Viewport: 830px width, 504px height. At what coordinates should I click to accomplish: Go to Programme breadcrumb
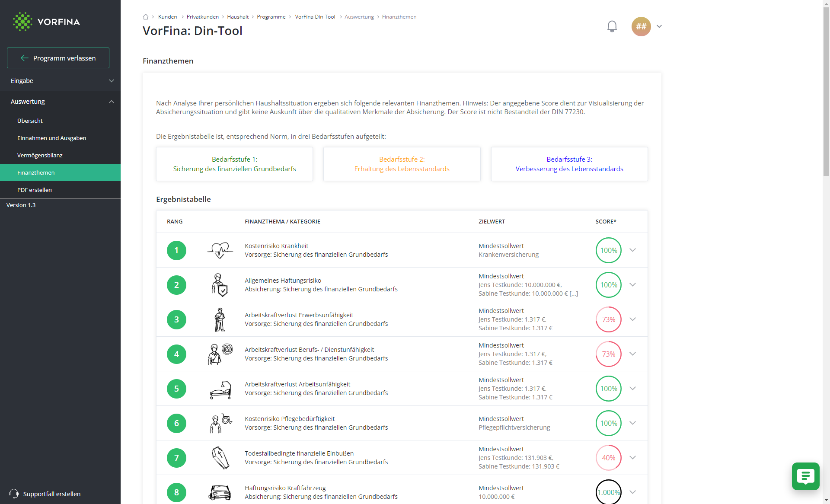pyautogui.click(x=271, y=17)
